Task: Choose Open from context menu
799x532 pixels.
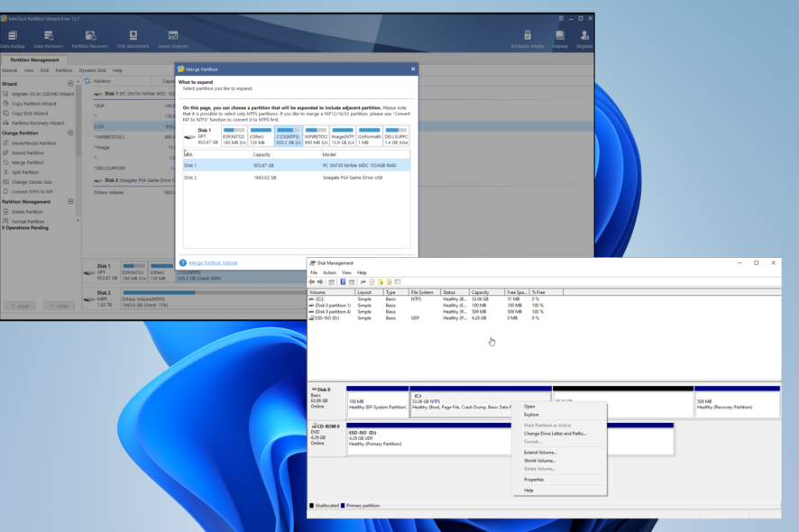Action: [x=529, y=407]
